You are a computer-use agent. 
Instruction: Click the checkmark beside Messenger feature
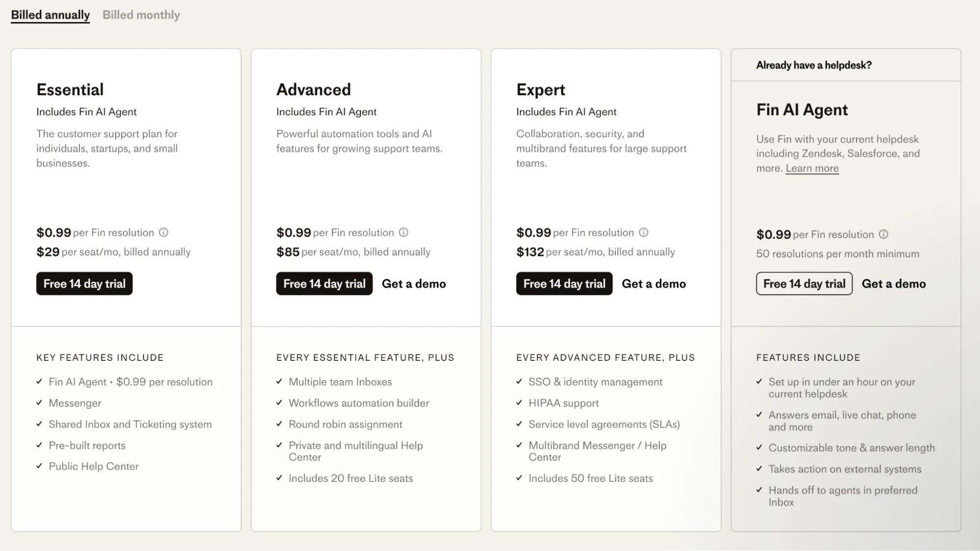[x=39, y=403]
